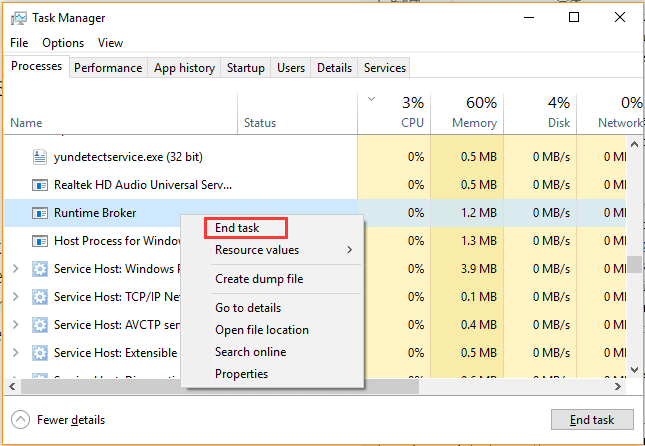The image size is (645, 446).
Task: Switch to the Details tab
Action: 334,68
